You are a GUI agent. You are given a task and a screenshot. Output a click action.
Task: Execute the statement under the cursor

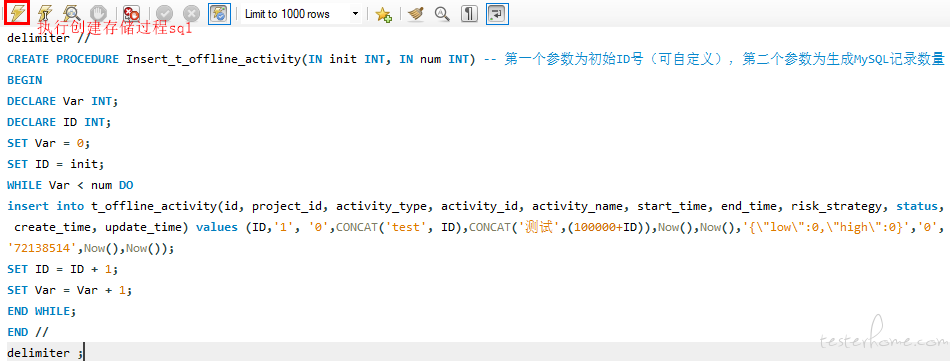click(44, 13)
